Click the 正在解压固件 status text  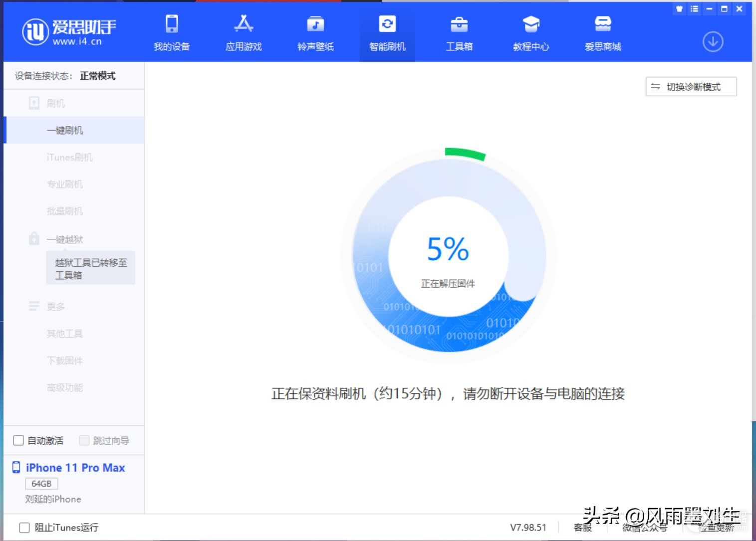(448, 284)
